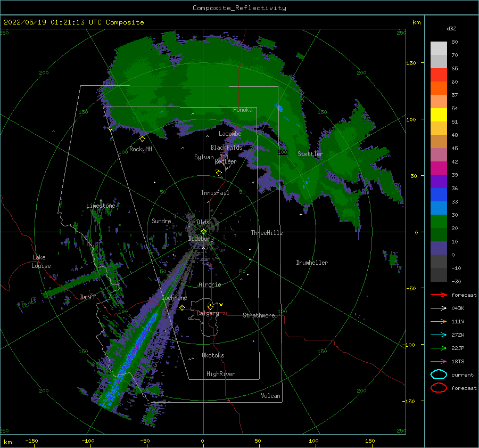479x448 pixels.
Task: Click the Sundre town label
Action: click(x=161, y=221)
